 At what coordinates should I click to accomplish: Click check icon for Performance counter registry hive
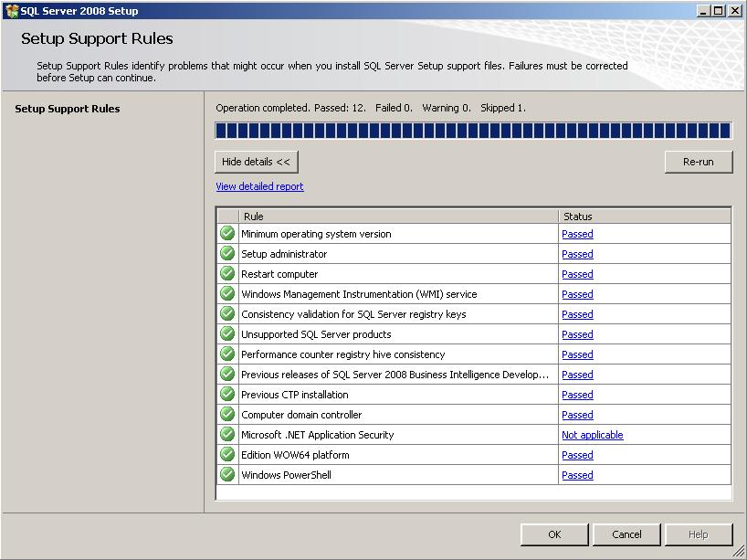click(x=227, y=354)
